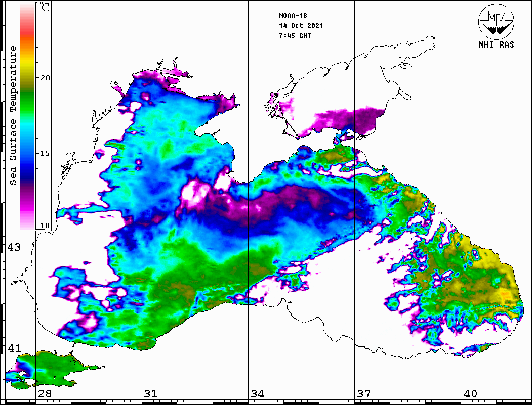The height and width of the screenshot is (405, 532).
Task: Click the MHI RAS logo emblem
Action: pyautogui.click(x=496, y=21)
